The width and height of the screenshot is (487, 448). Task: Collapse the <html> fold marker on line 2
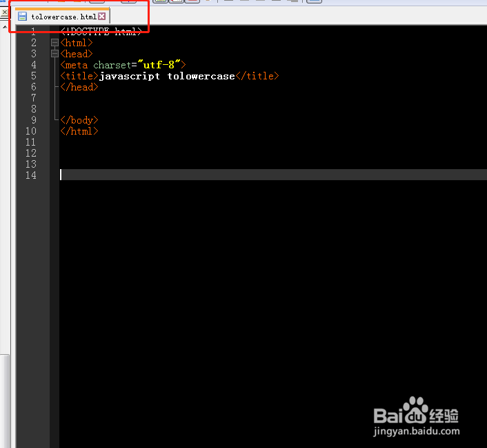tap(54, 43)
